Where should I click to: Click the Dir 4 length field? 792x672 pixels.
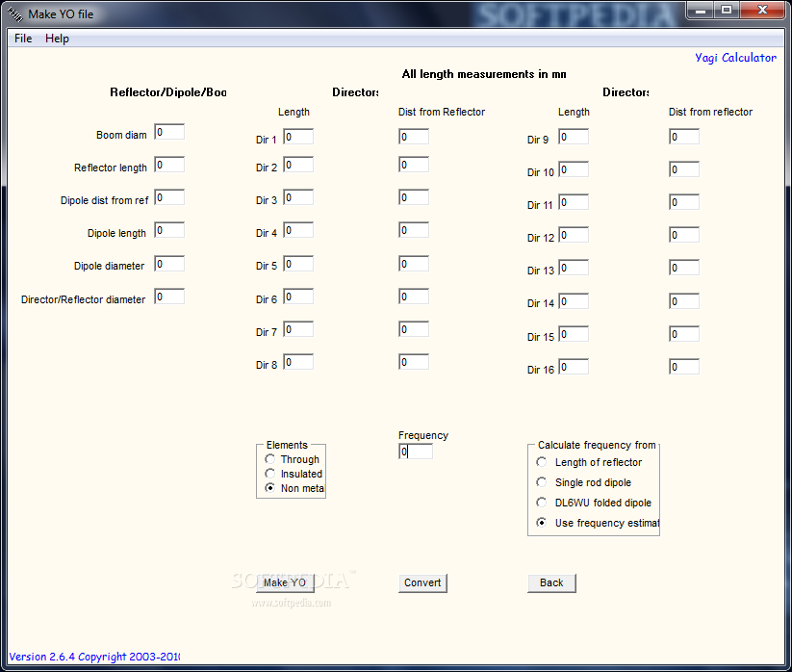pos(298,230)
